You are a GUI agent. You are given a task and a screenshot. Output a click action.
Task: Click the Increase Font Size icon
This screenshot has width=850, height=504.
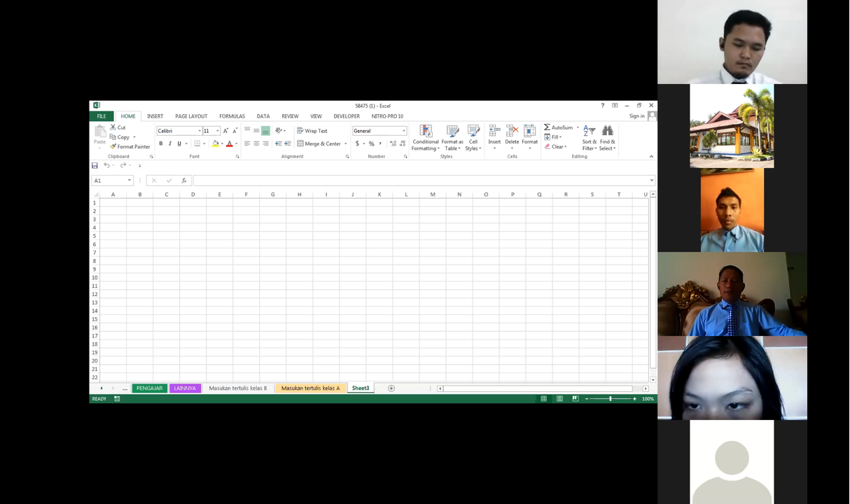225,131
